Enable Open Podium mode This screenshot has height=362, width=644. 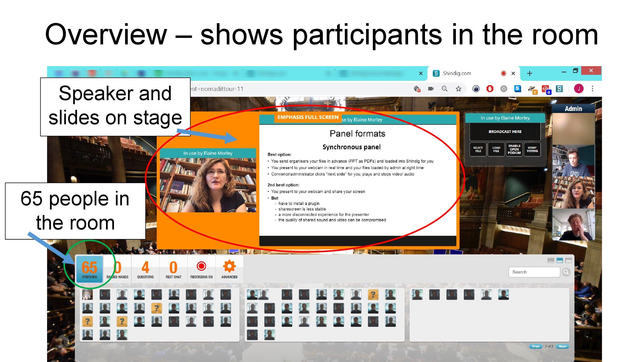point(514,149)
